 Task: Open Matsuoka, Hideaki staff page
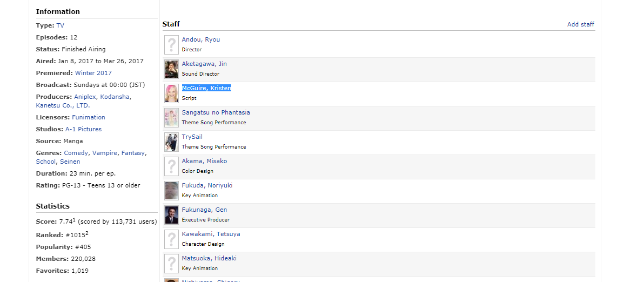tap(209, 258)
